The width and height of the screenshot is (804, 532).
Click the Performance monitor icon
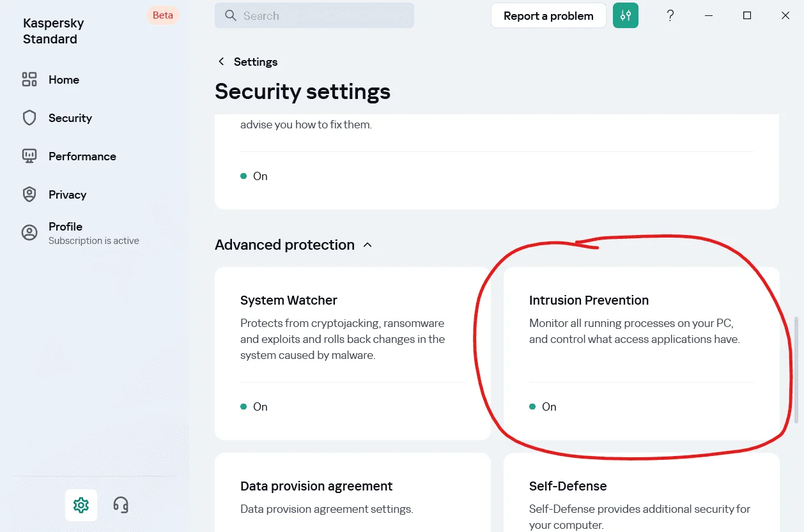click(29, 156)
